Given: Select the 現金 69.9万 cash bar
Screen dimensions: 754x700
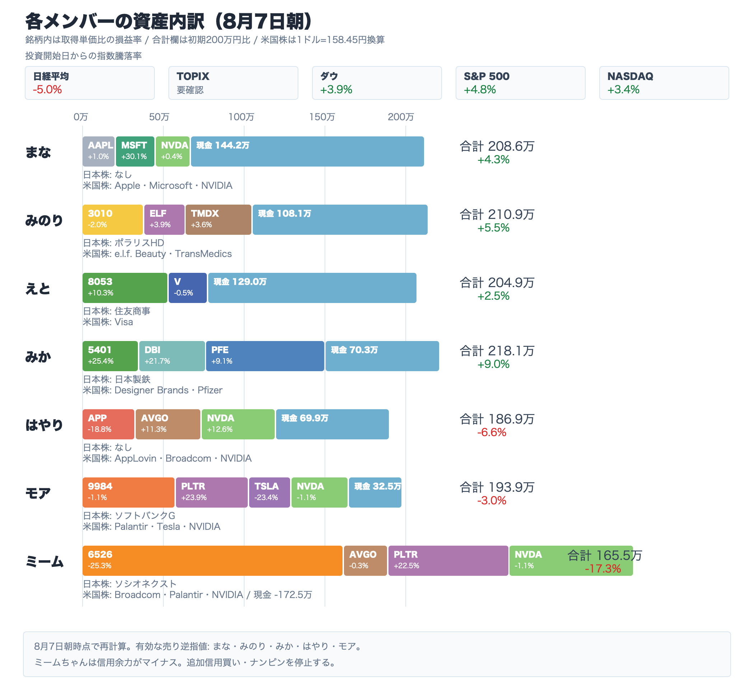Looking at the screenshot, I should tap(332, 424).
